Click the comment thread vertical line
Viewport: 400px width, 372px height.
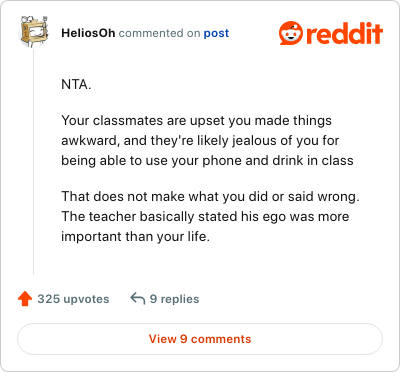pos(34,162)
